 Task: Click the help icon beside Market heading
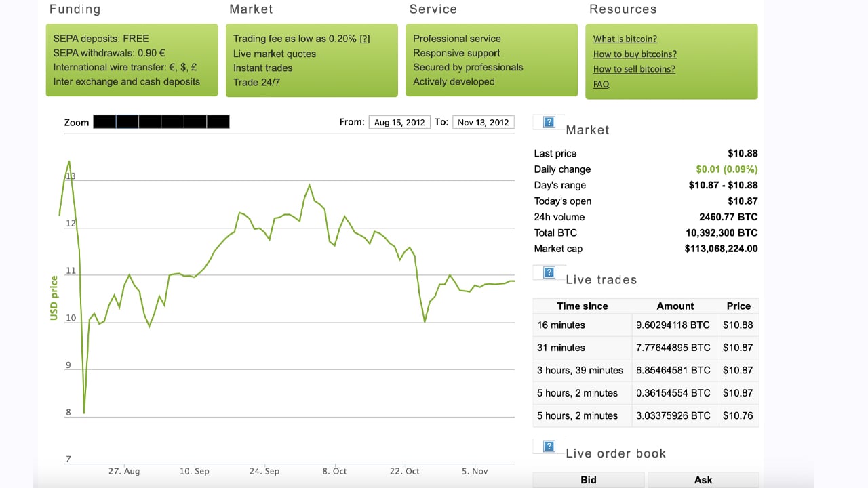point(549,122)
